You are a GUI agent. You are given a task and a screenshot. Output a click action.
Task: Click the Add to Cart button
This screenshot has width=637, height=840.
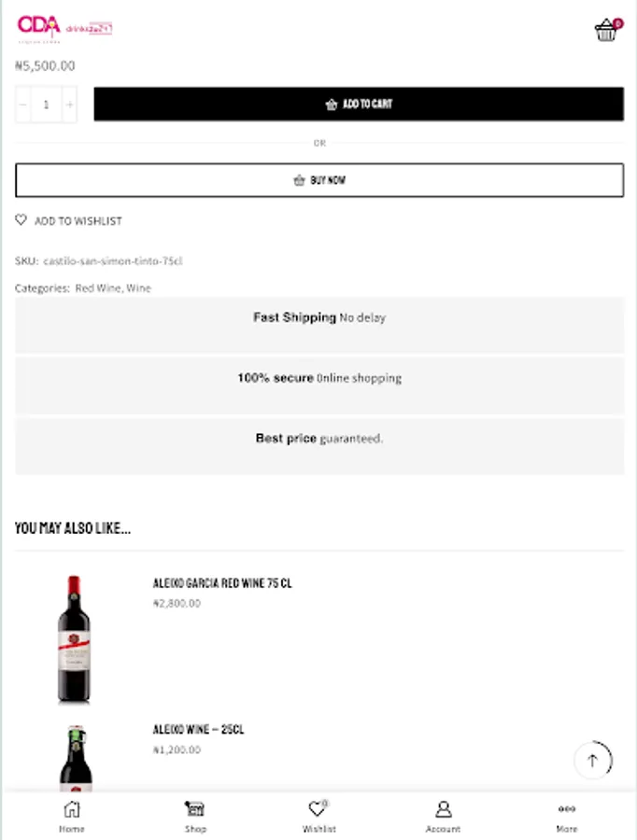pos(359,104)
